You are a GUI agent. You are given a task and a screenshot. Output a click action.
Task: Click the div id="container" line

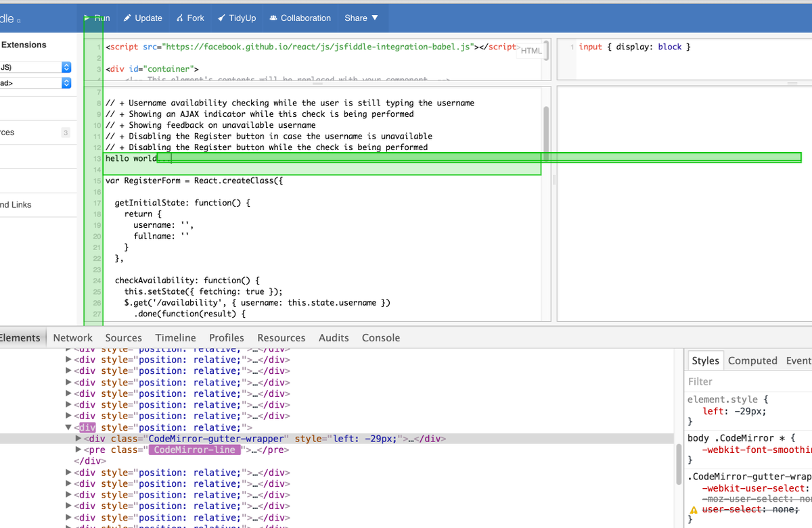pos(152,69)
